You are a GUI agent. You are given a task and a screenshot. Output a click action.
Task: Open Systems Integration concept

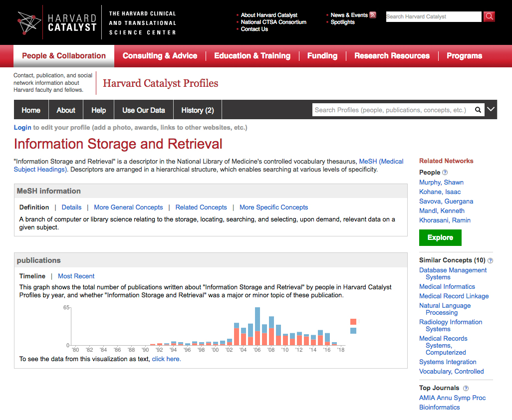click(448, 362)
